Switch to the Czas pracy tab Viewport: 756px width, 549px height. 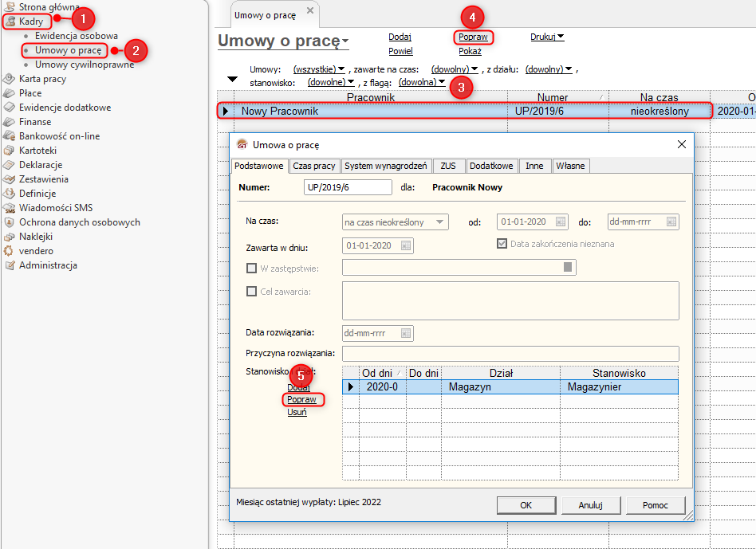313,166
